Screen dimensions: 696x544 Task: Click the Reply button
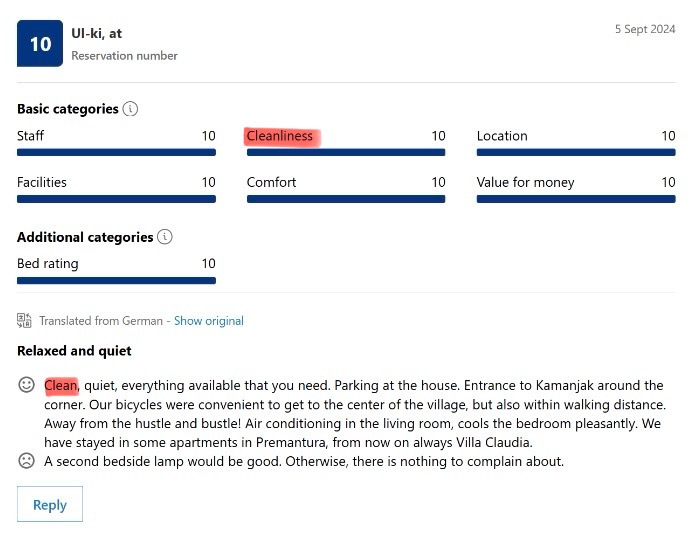(50, 504)
